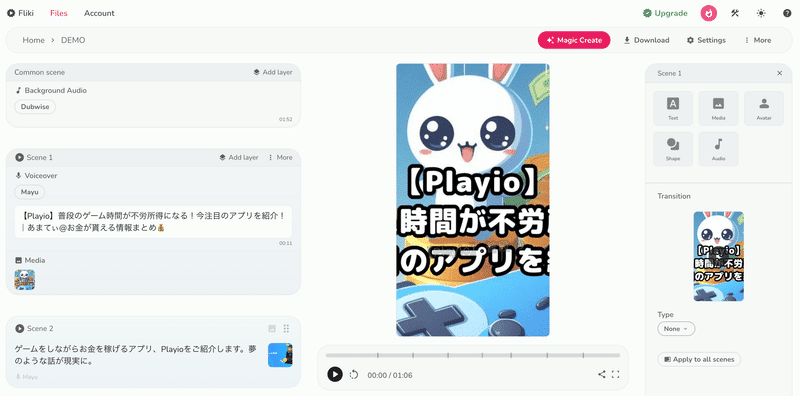Click the Scene 2 layout image icon
This screenshot has width=800, height=396.
click(x=272, y=329)
